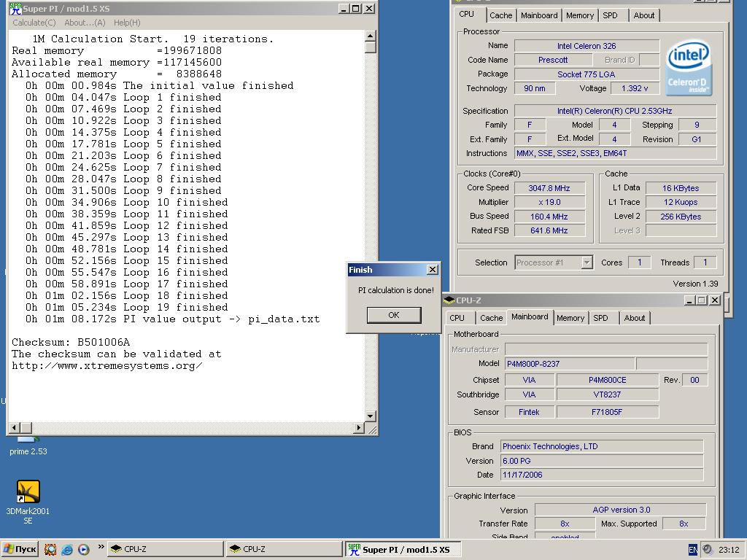Image resolution: width=747 pixels, height=560 pixels.
Task: Click the xtremesystems.org URL text
Action: click(107, 366)
